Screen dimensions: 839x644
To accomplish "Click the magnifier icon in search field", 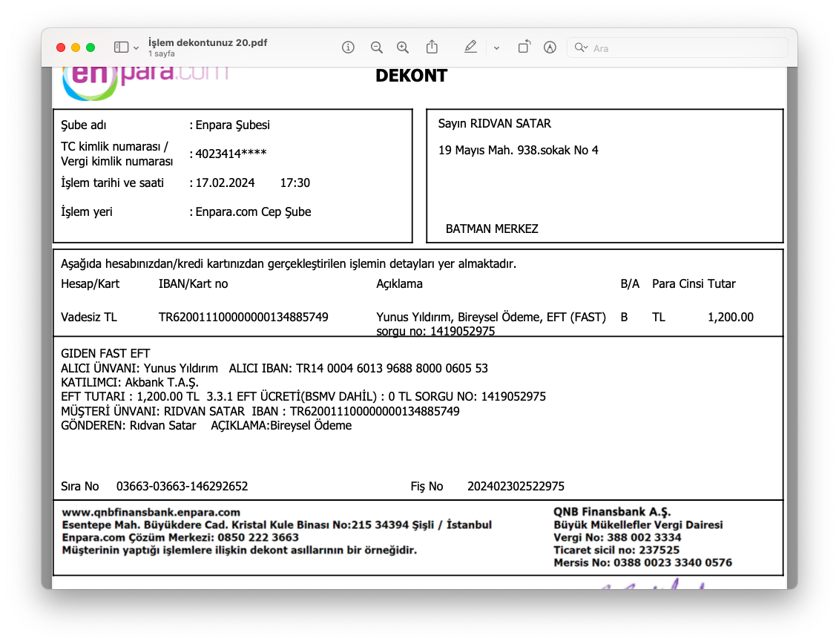I will 581,47.
